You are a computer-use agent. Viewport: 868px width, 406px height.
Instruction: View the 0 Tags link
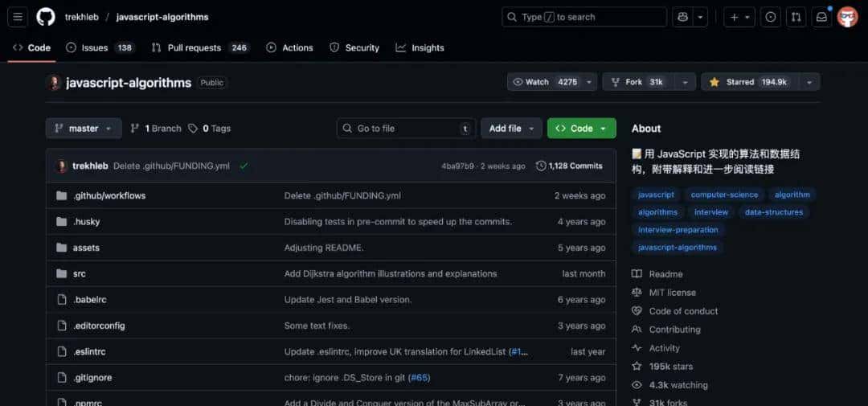tap(209, 129)
